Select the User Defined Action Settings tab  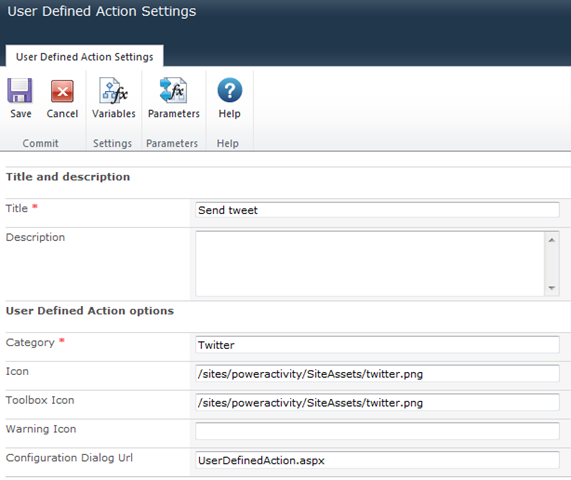click(x=84, y=56)
